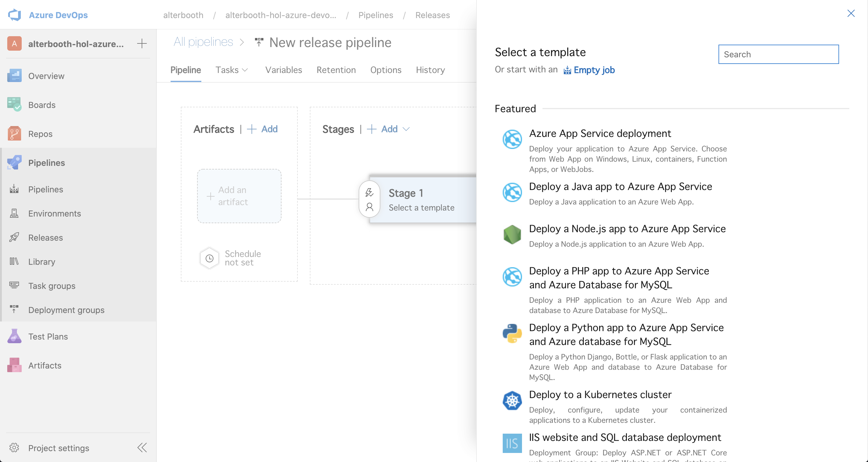Image resolution: width=868 pixels, height=462 pixels.
Task: Click plus next to project name
Action: [142, 43]
